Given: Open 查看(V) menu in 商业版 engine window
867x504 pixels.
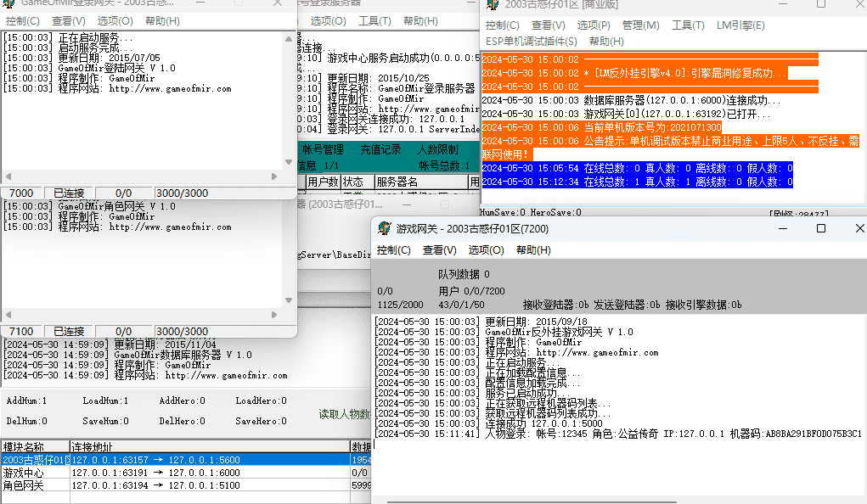Looking at the screenshot, I should click(548, 25).
